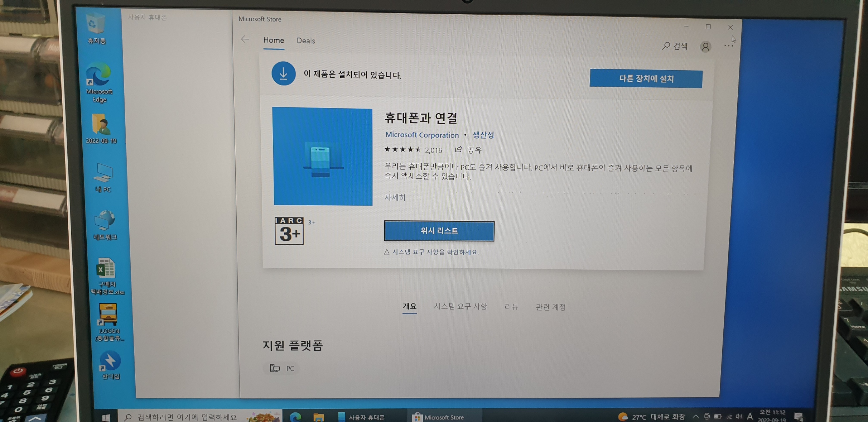
Task: Open the user account profile icon
Action: tap(705, 47)
